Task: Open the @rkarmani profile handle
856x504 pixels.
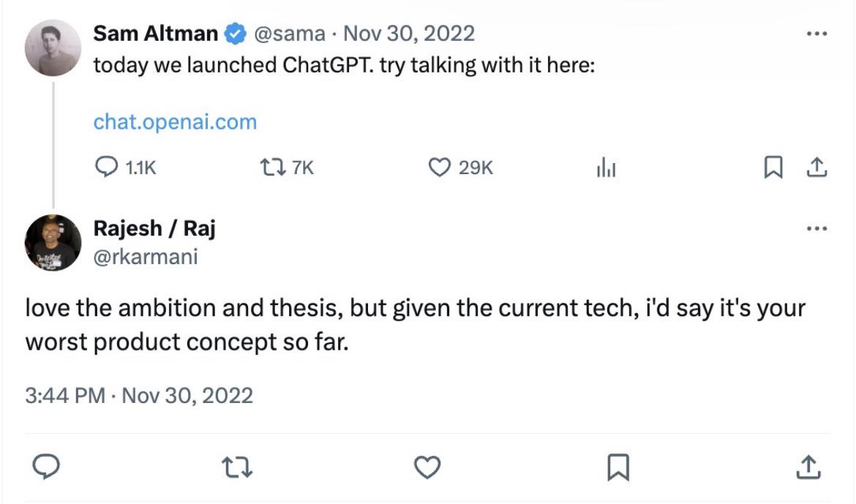Action: coord(145,257)
